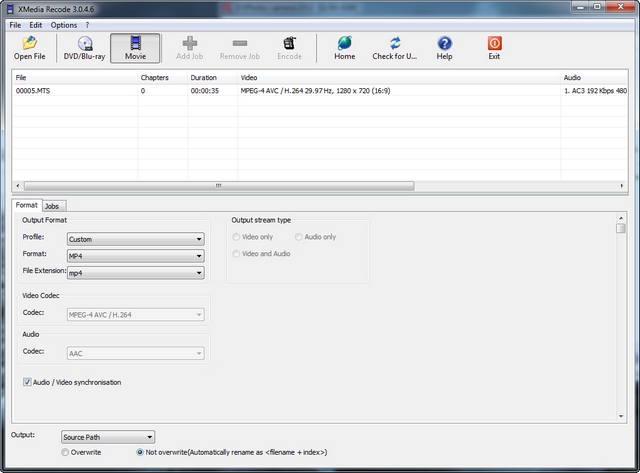Open the Help question mark icon
This screenshot has height=473, width=640.
click(445, 43)
